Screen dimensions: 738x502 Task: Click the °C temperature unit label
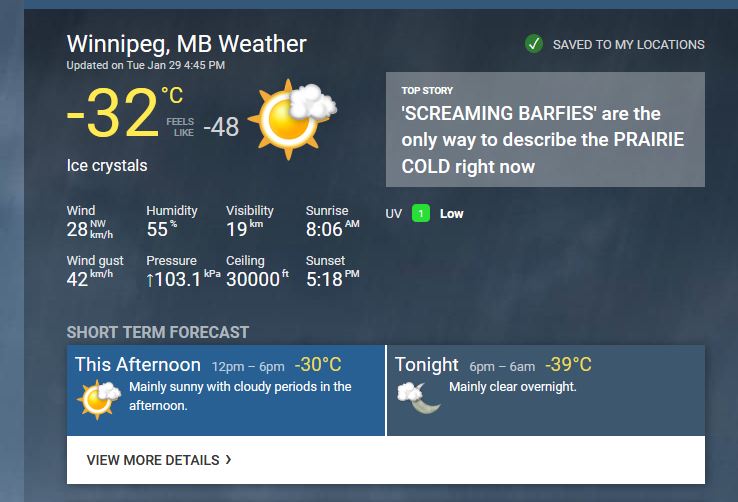[x=172, y=96]
